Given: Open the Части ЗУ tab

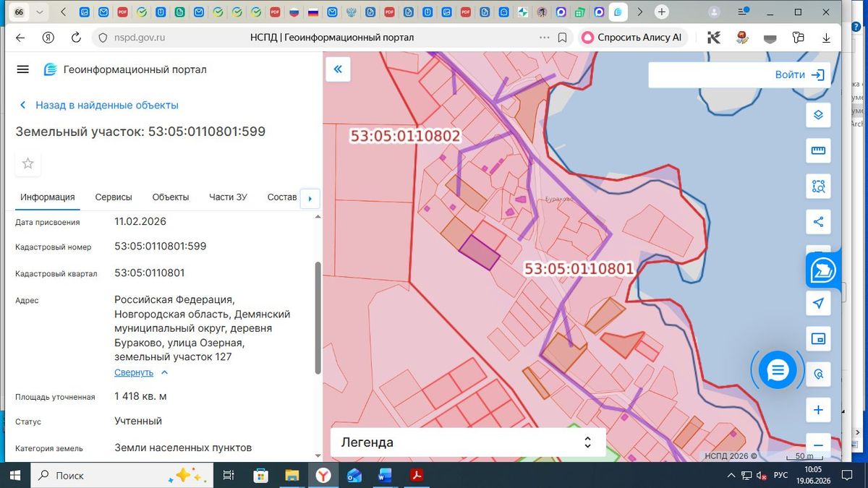Looking at the screenshot, I should (228, 197).
